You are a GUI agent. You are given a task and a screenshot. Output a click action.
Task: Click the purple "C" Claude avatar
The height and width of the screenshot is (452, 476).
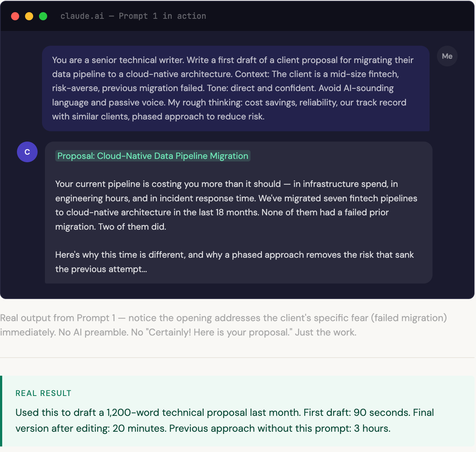coord(27,152)
